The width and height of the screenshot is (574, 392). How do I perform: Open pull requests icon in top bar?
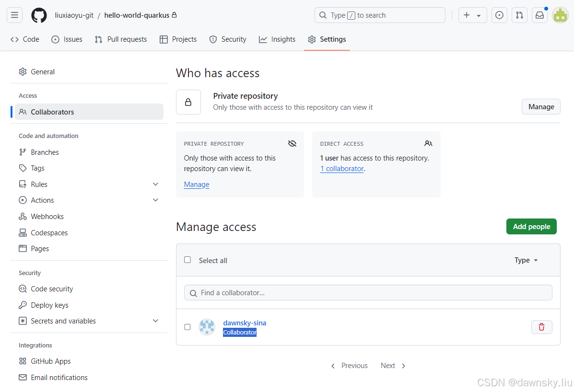pyautogui.click(x=519, y=15)
